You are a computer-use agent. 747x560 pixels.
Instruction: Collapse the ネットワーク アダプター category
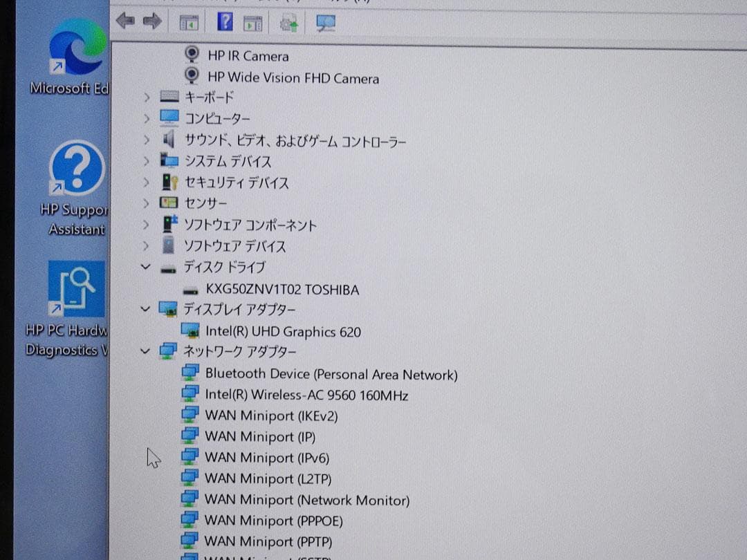tap(145, 351)
